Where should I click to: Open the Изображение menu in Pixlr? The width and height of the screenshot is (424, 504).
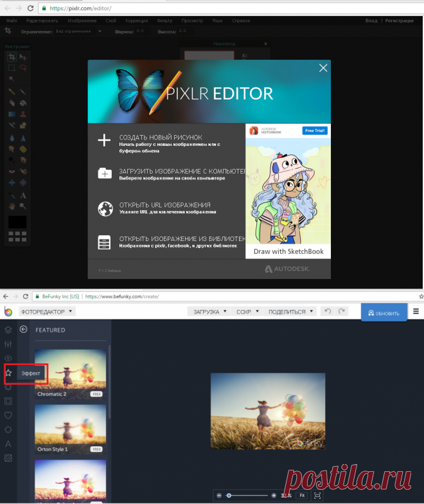point(82,21)
